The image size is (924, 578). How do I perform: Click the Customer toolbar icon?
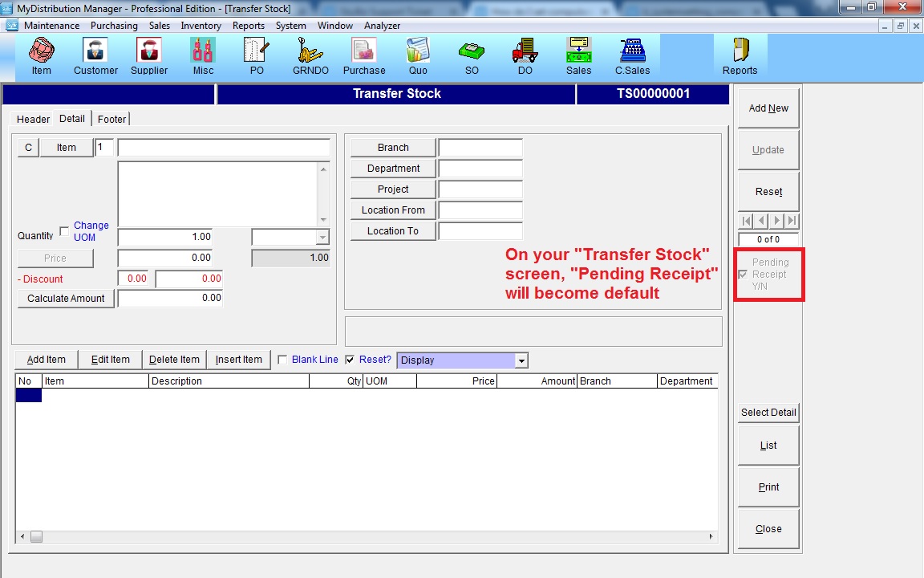coord(95,55)
